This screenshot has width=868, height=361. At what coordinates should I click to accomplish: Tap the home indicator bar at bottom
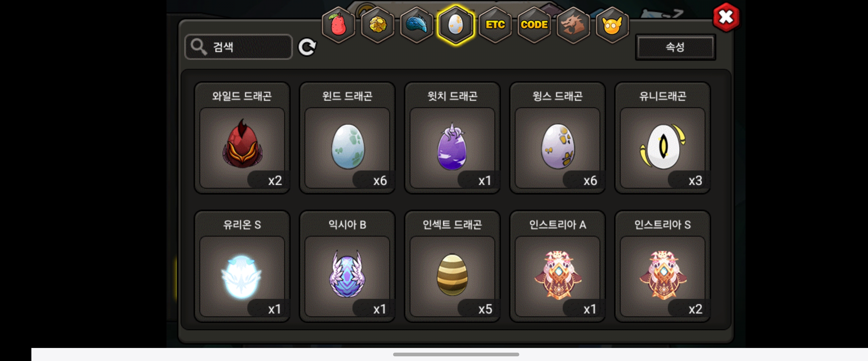[456, 354]
